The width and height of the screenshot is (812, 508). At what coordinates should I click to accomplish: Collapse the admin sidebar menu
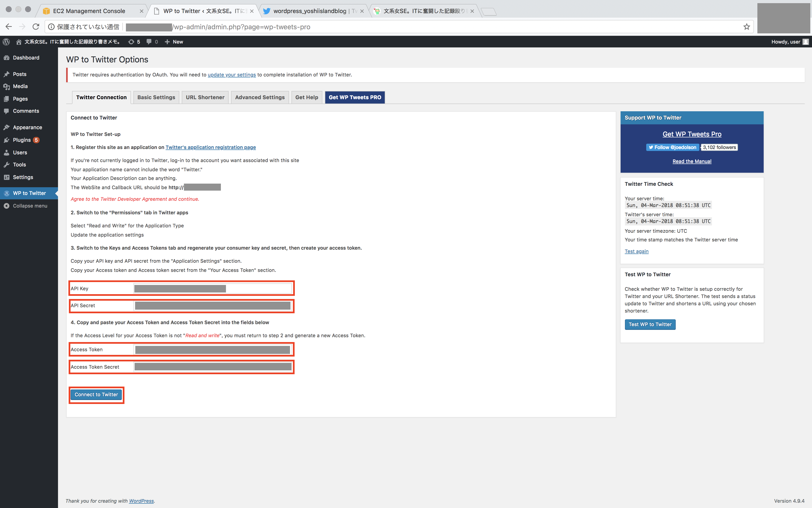point(29,206)
